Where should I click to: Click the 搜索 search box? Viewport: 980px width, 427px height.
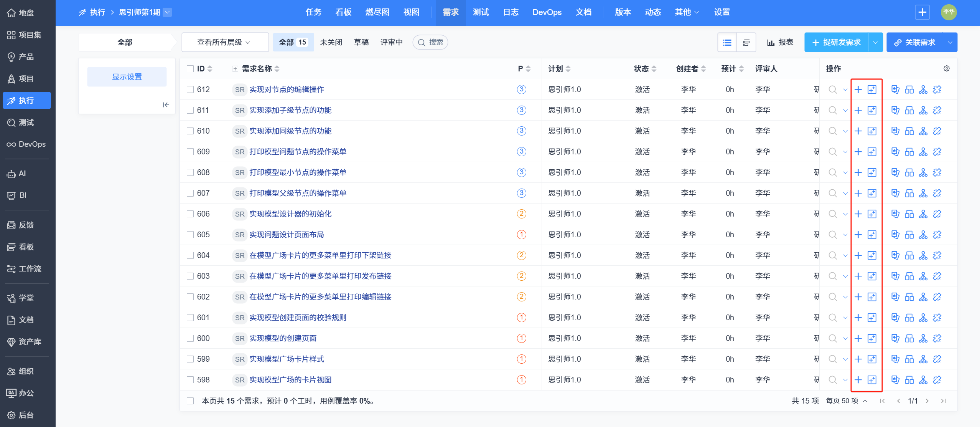431,42
